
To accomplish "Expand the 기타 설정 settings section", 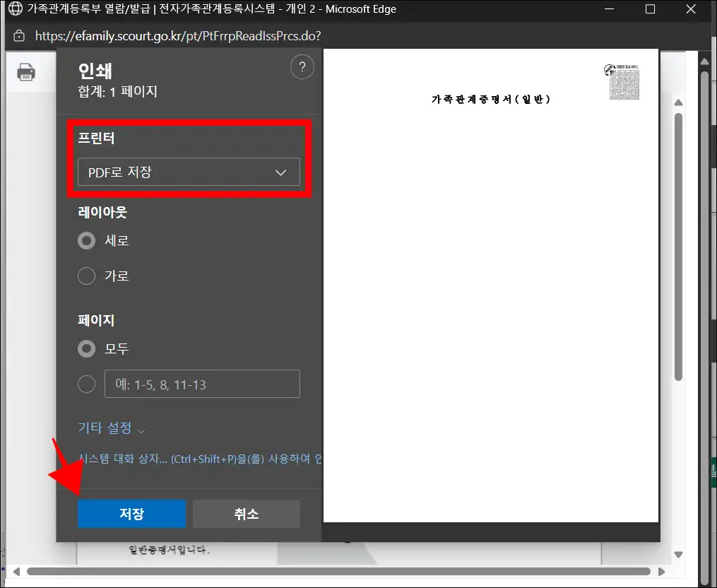I will coord(110,428).
